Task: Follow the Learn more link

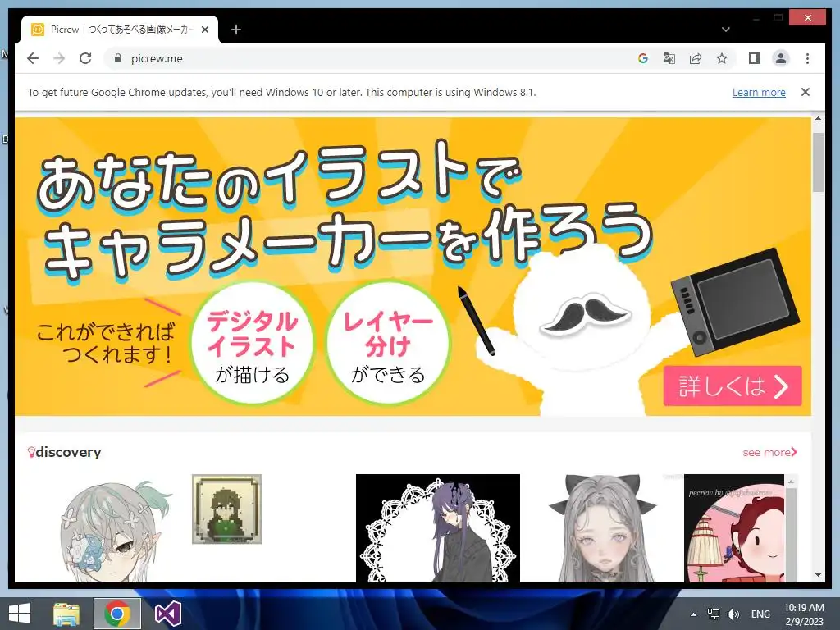Action: click(x=759, y=92)
